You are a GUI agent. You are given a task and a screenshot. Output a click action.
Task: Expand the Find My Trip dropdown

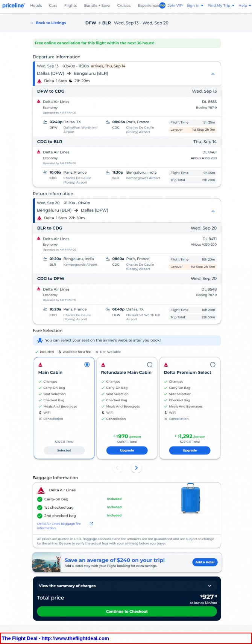point(221,6)
